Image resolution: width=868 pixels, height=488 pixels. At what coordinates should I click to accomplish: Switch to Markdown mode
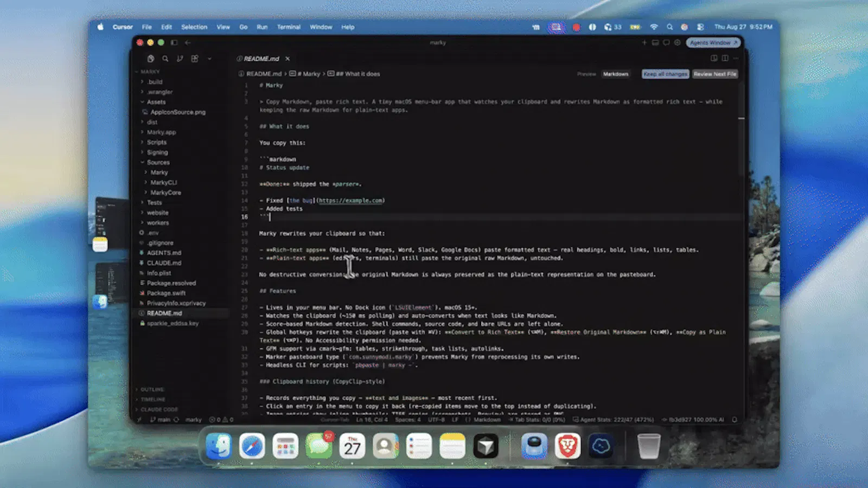click(616, 74)
